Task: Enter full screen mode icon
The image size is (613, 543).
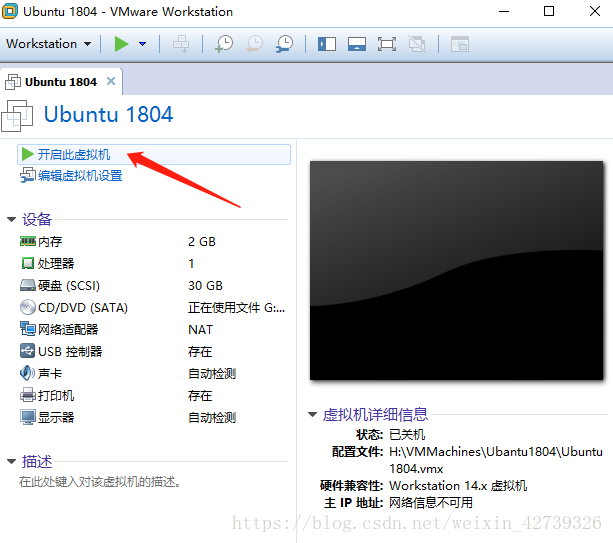Action: pos(387,44)
